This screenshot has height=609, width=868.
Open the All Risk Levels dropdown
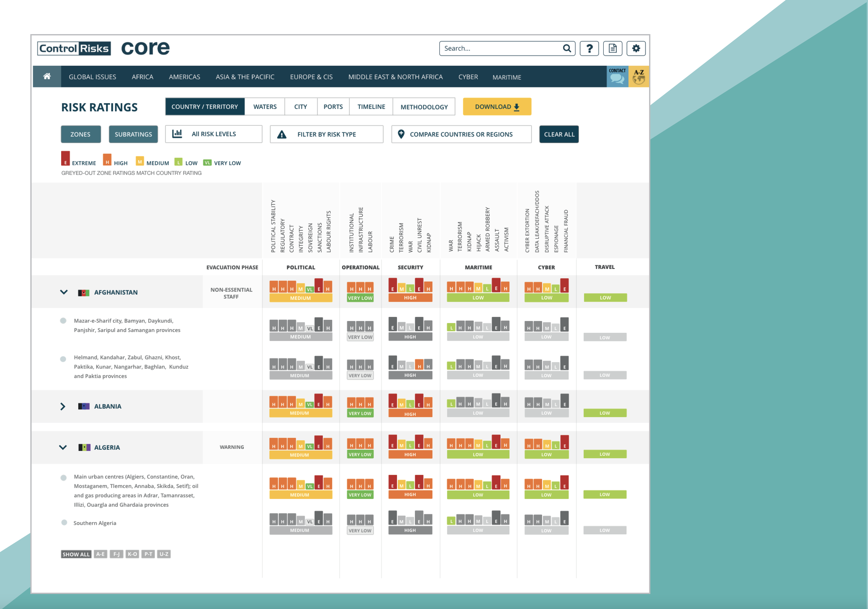click(x=214, y=134)
